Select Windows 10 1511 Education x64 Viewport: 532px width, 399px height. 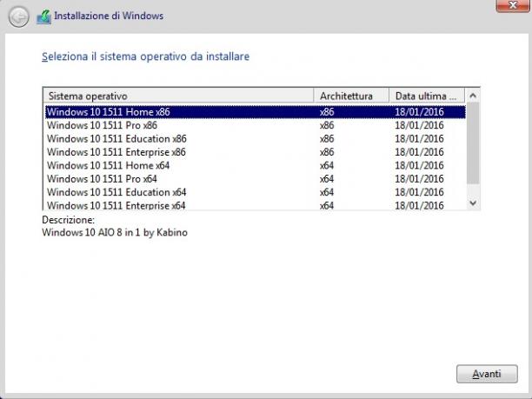(256, 192)
